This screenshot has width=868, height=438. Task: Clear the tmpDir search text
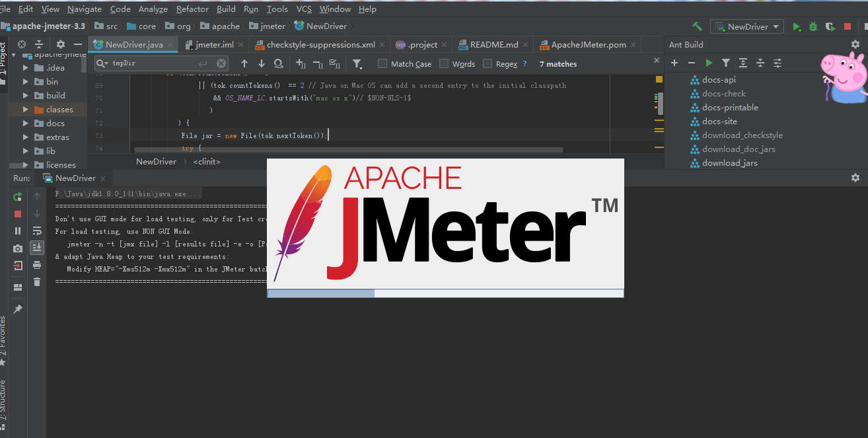click(221, 63)
